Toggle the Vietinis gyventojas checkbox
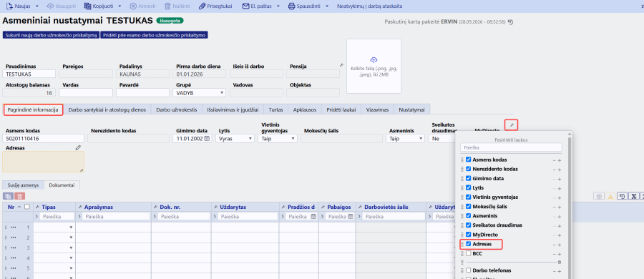The height and width of the screenshot is (279, 644). pyautogui.click(x=468, y=197)
